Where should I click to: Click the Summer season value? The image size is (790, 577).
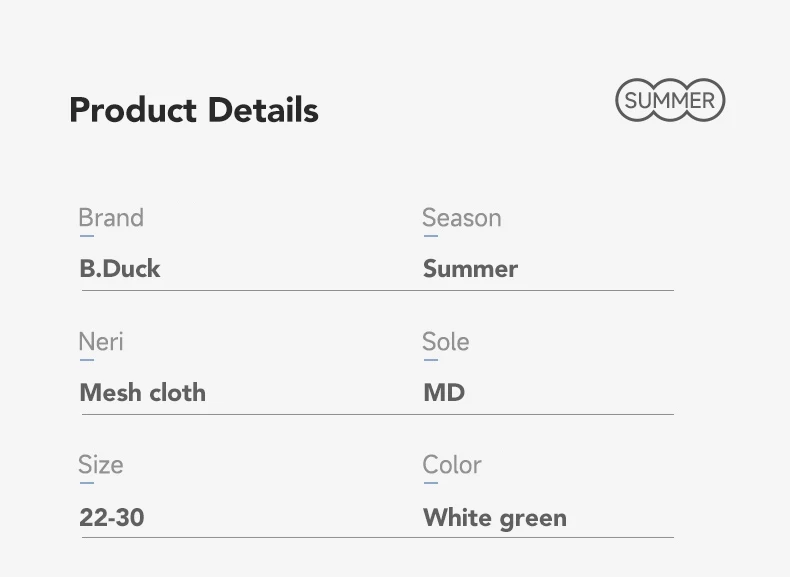click(471, 269)
